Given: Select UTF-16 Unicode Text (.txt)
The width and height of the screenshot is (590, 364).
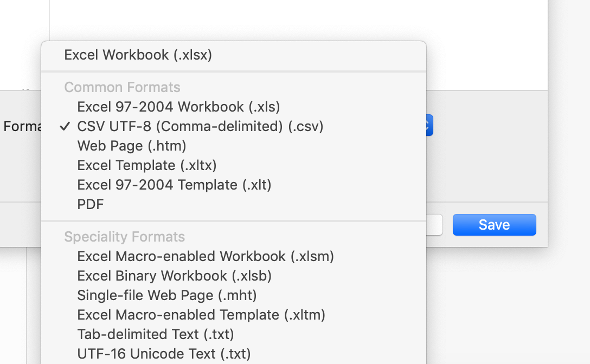Looking at the screenshot, I should pyautogui.click(x=164, y=354).
